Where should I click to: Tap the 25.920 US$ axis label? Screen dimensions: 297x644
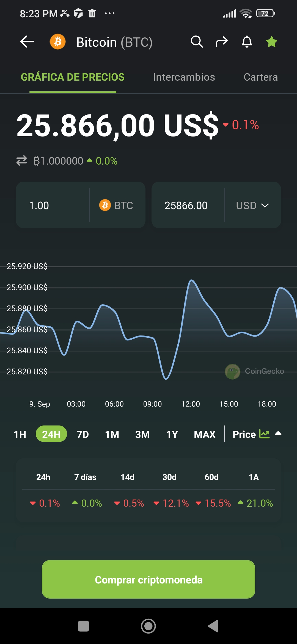tap(27, 266)
